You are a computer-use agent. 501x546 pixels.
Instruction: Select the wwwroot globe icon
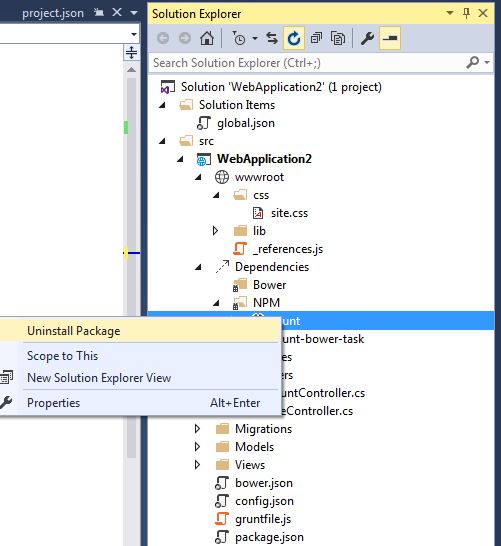tap(221, 177)
